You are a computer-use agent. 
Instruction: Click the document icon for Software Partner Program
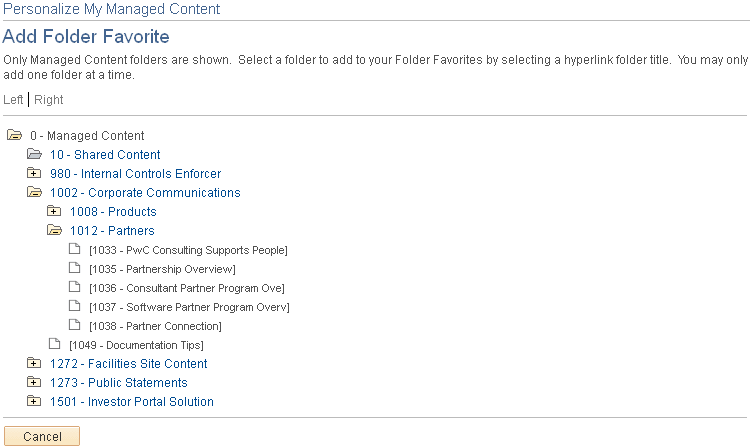(74, 306)
